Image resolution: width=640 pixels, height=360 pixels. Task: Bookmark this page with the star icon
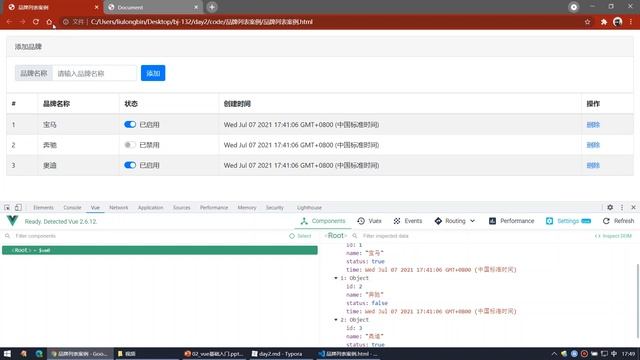pos(587,22)
